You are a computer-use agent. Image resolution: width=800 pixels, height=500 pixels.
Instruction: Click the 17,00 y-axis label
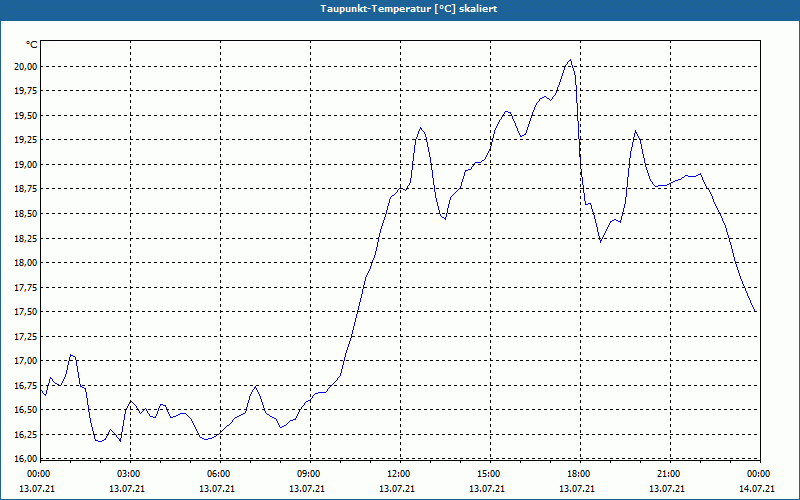point(26,361)
